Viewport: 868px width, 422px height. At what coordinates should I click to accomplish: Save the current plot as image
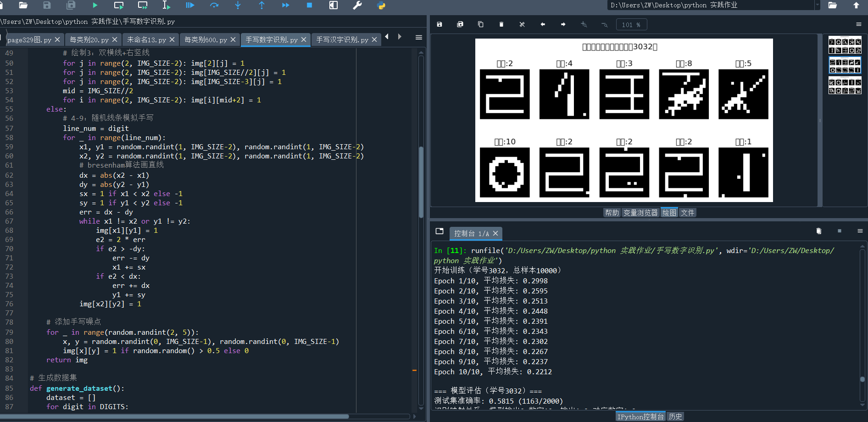[440, 24]
